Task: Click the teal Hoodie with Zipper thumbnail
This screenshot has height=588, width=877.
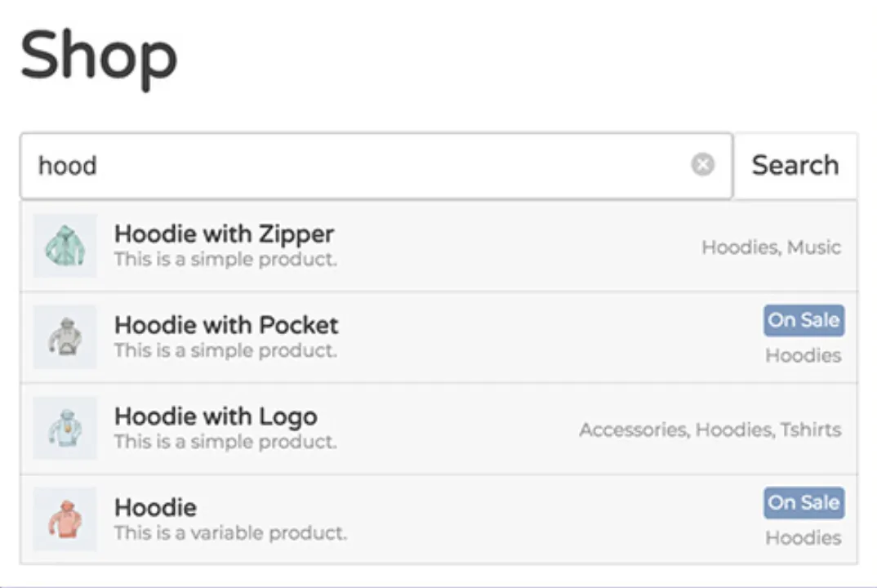Action: coord(65,246)
